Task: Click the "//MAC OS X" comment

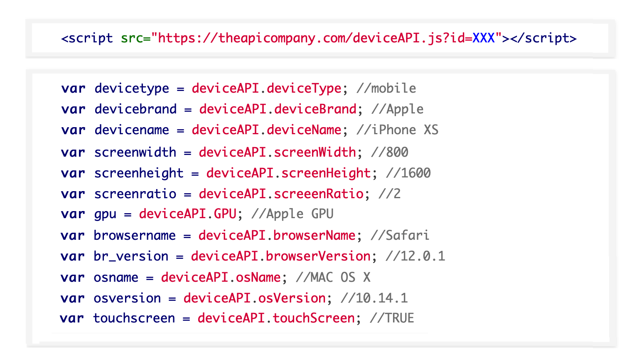Action: click(333, 277)
